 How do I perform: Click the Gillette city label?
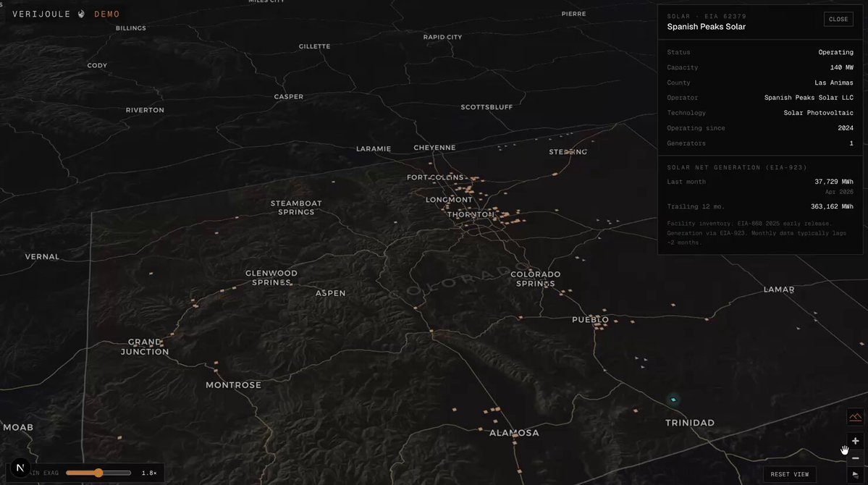coord(314,46)
